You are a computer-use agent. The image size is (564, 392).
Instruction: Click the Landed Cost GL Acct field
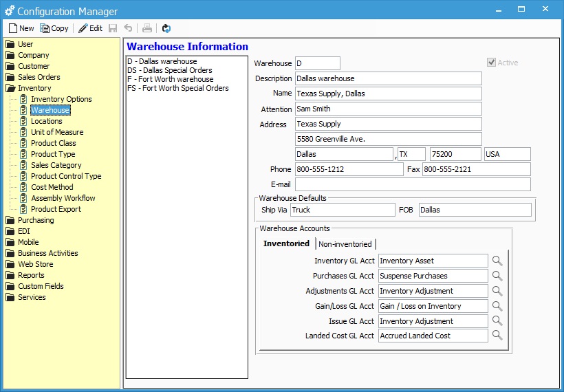(433, 336)
